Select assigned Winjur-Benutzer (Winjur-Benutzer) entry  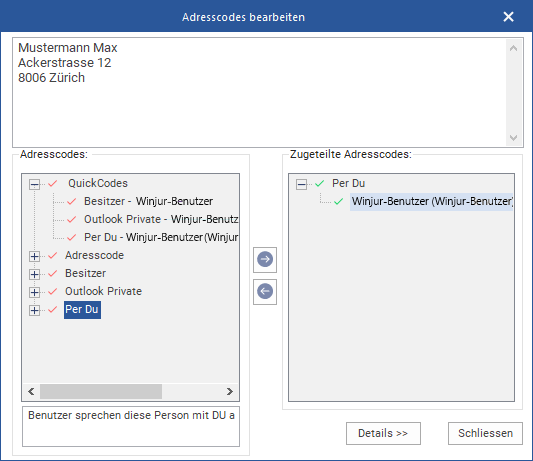click(431, 202)
